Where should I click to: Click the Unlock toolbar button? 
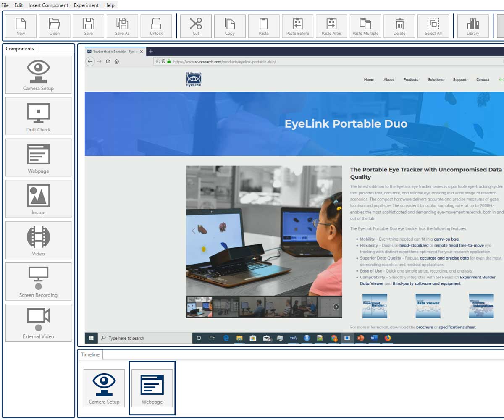pos(156,26)
